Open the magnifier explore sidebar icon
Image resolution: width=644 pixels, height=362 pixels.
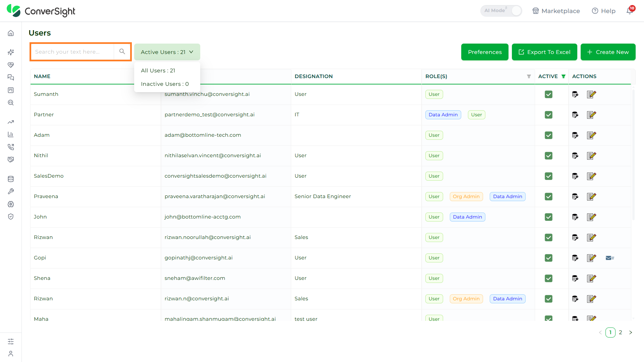click(11, 103)
